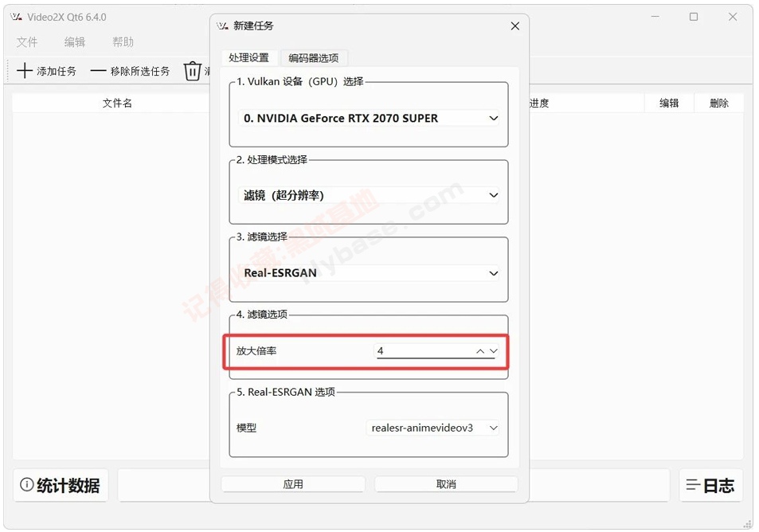Click the 放大倍率 label
Image resolution: width=759 pixels, height=532 pixels.
pyautogui.click(x=256, y=351)
